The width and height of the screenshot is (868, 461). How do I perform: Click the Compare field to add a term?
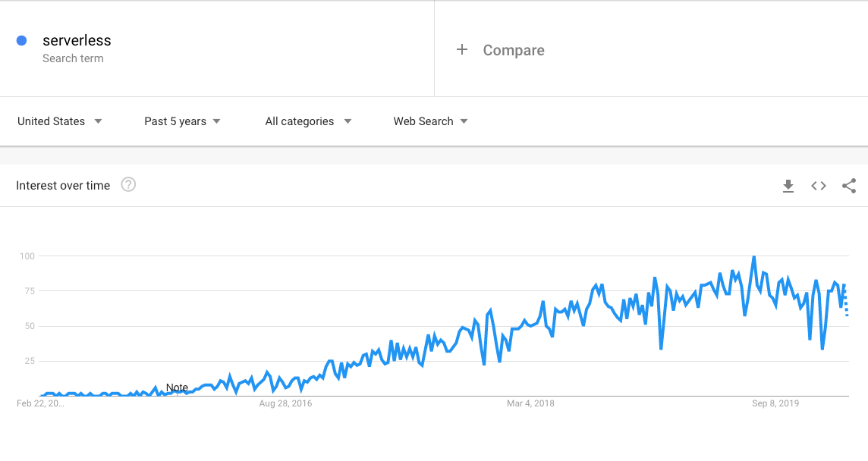(x=513, y=49)
